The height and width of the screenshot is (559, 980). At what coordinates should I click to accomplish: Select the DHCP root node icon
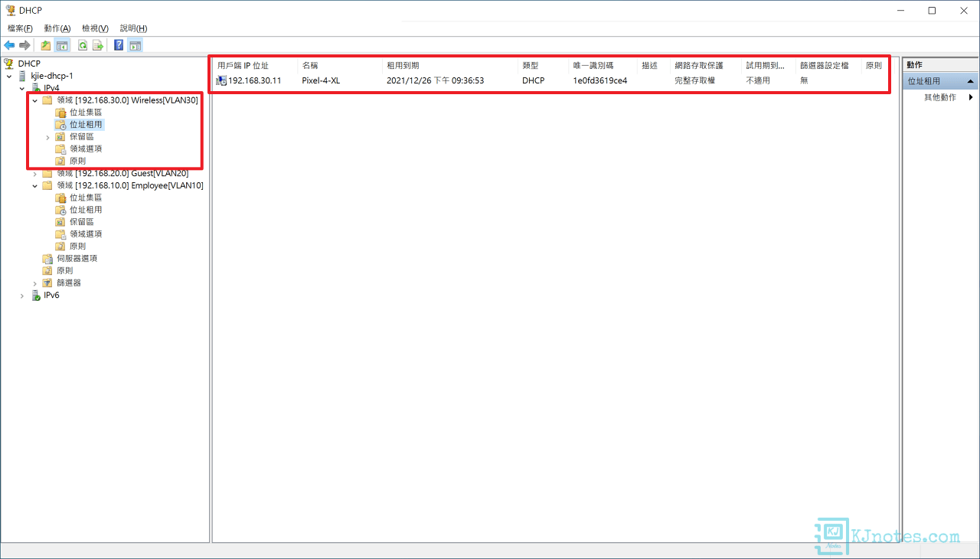9,64
